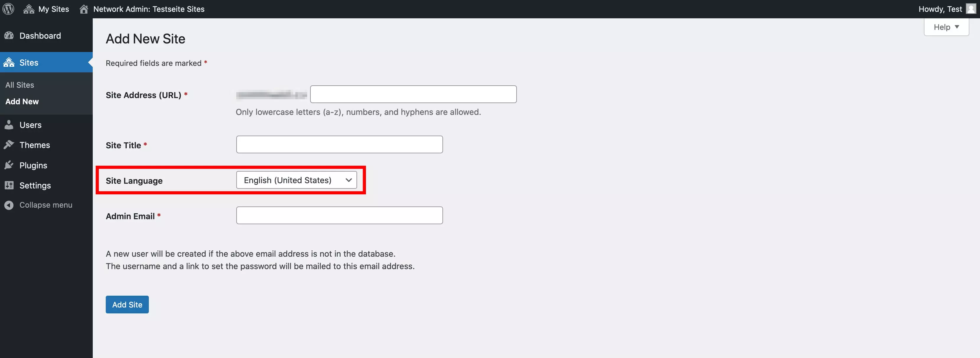Select the Add New menu item

pyautogui.click(x=22, y=101)
